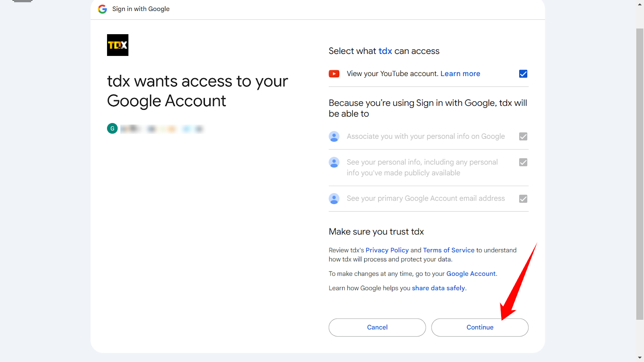Click the Continue button

click(480, 327)
